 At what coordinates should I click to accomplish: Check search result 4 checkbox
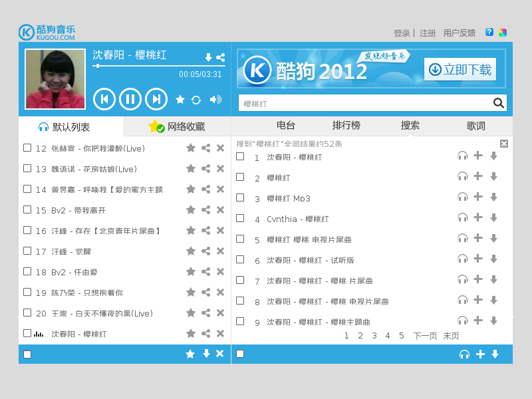(x=240, y=218)
